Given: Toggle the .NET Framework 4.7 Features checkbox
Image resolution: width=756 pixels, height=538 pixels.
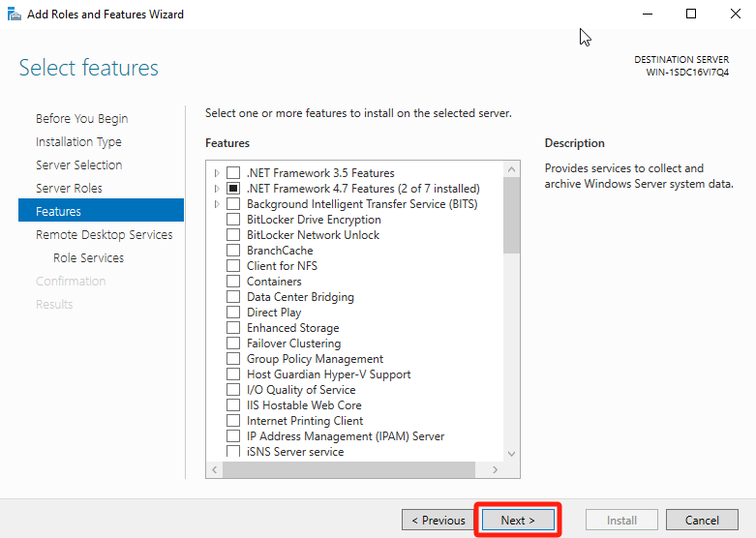Looking at the screenshot, I should tap(233, 189).
